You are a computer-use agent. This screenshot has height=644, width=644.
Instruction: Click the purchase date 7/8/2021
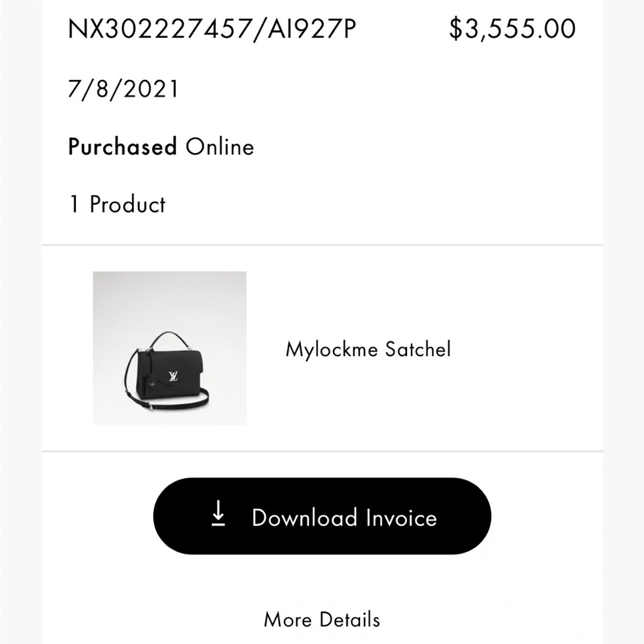coord(122,89)
